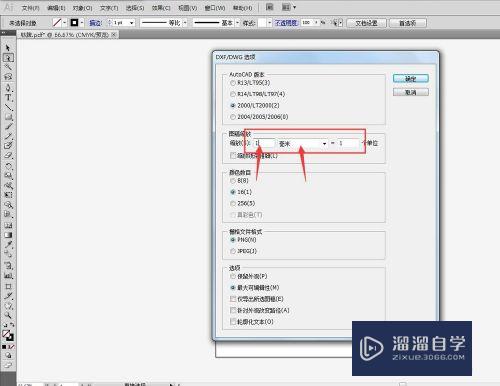Pick the Artboard tool

pyautogui.click(x=8, y=286)
